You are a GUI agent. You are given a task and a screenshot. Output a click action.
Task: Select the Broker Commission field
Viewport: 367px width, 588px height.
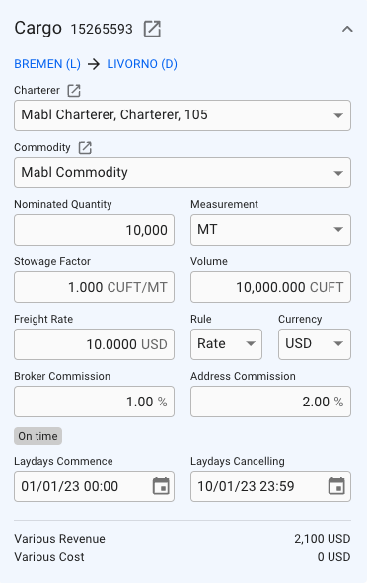tap(94, 402)
